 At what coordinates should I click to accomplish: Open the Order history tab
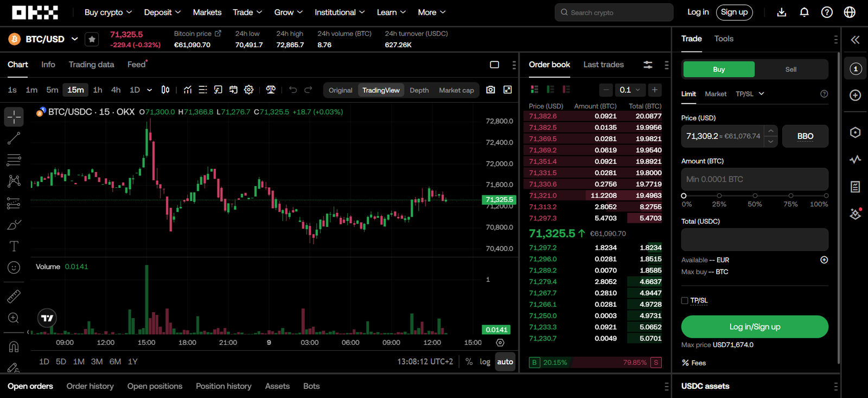click(90, 386)
